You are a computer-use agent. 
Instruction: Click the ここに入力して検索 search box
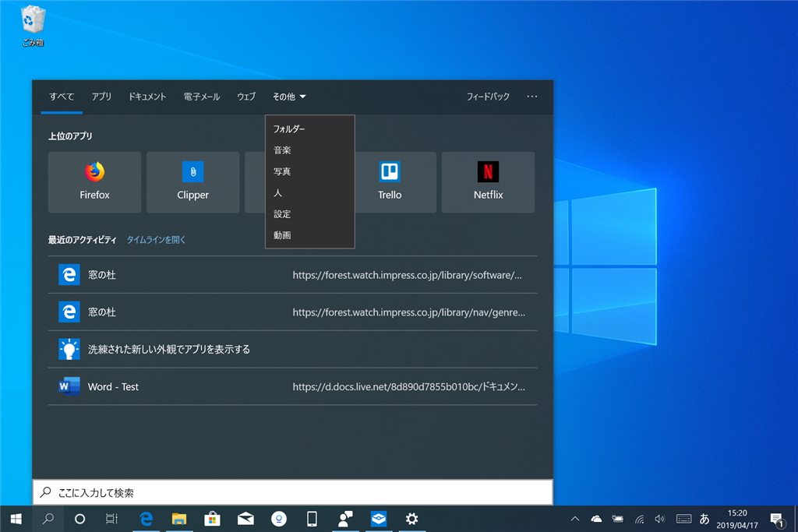pyautogui.click(x=293, y=492)
